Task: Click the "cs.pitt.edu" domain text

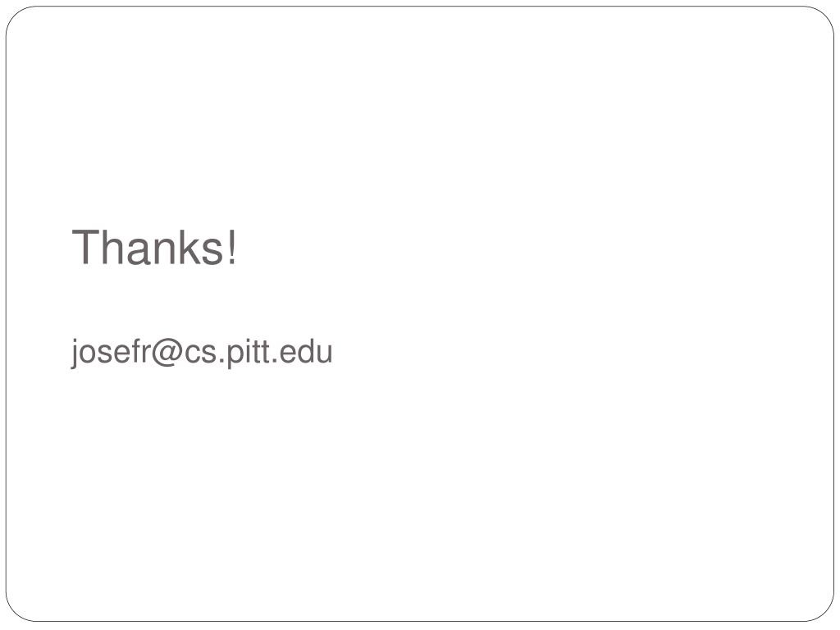Action: 258,353
